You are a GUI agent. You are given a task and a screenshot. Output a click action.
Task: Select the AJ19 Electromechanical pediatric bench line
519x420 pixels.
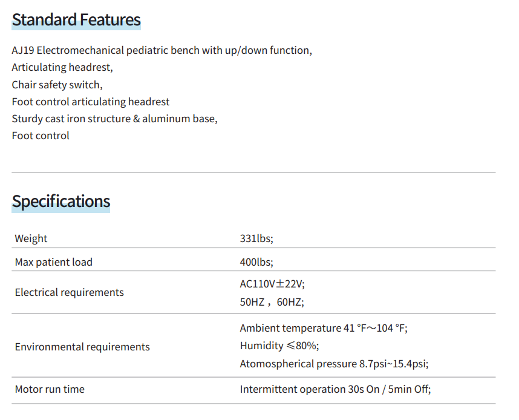coord(162,51)
